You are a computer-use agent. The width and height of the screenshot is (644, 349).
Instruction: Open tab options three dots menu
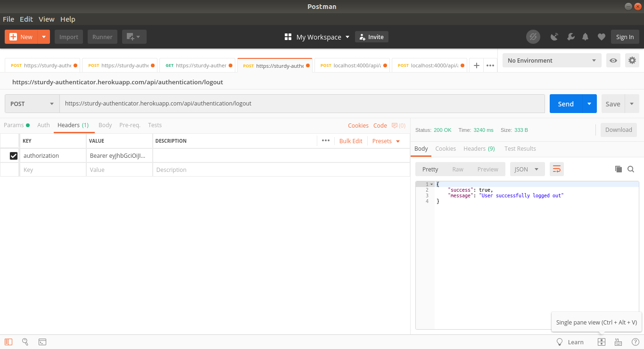(490, 65)
